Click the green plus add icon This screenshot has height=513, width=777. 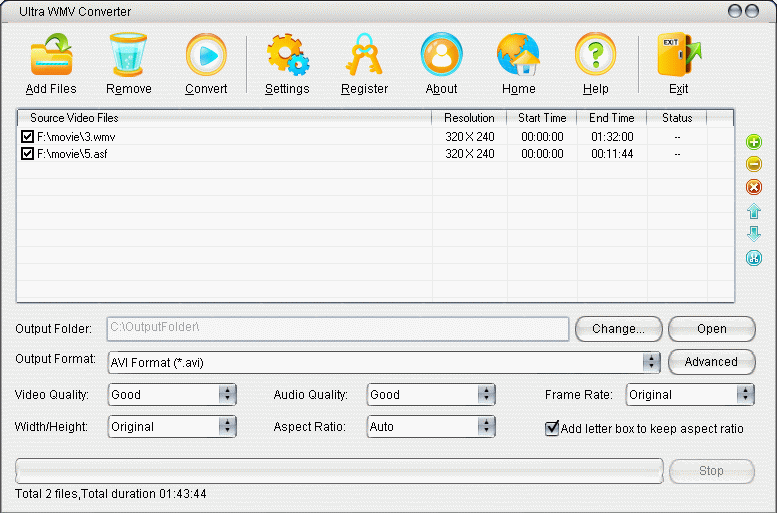(x=754, y=142)
